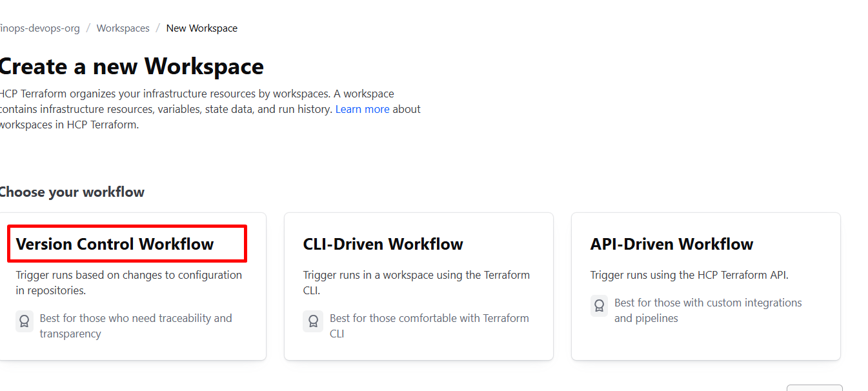868x391 pixels.
Task: Click the award badge icon in API-Driven card
Action: click(x=599, y=305)
